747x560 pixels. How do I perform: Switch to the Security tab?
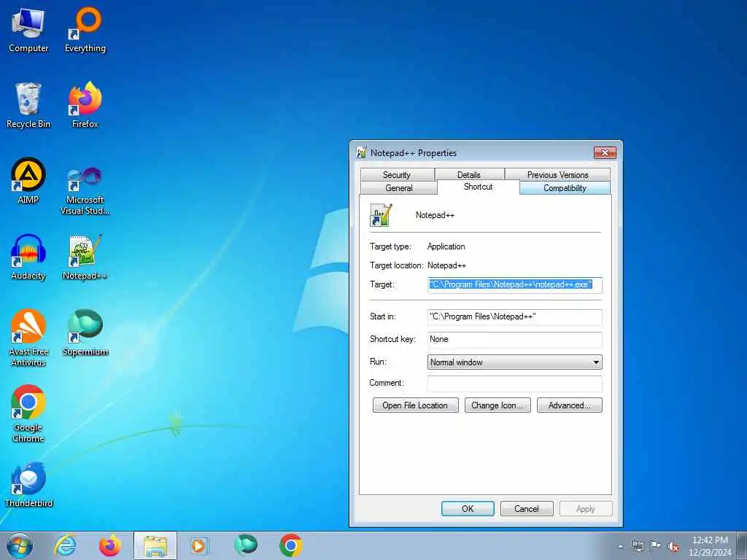(397, 174)
